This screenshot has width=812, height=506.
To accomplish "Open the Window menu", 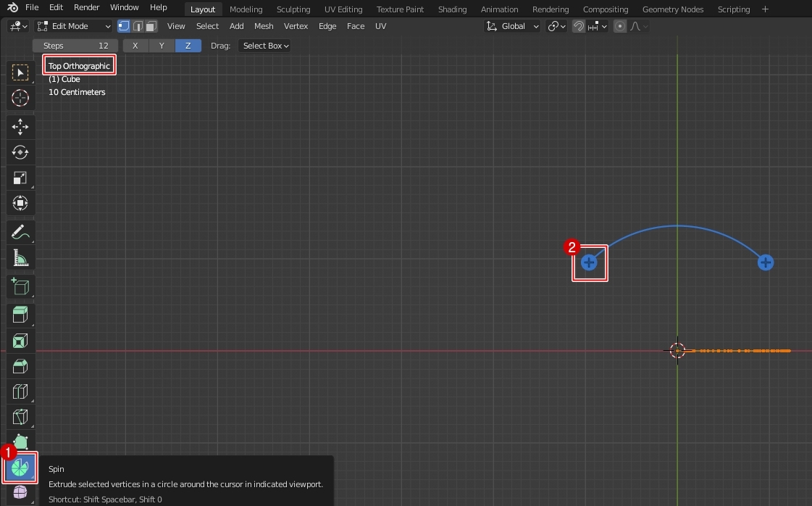I will coord(125,7).
